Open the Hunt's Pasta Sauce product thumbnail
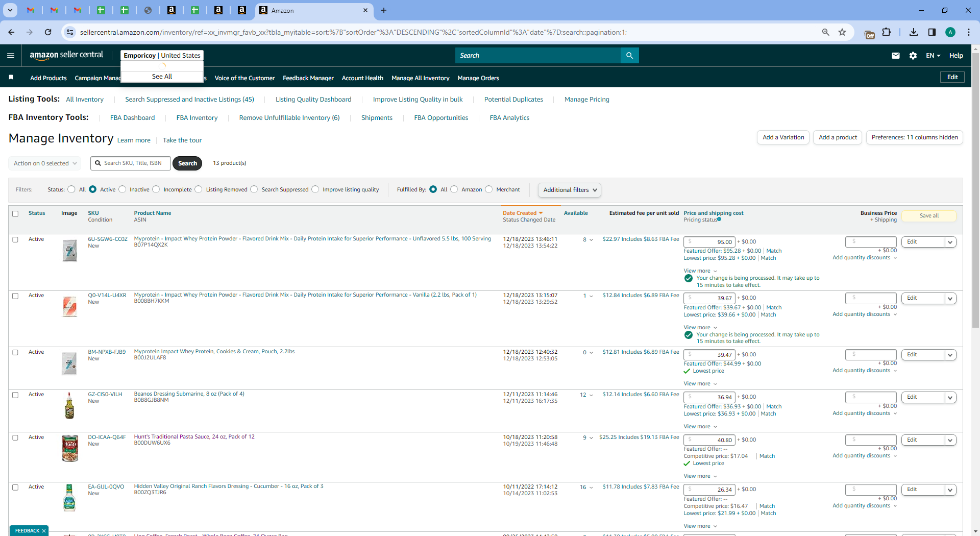 (70, 448)
